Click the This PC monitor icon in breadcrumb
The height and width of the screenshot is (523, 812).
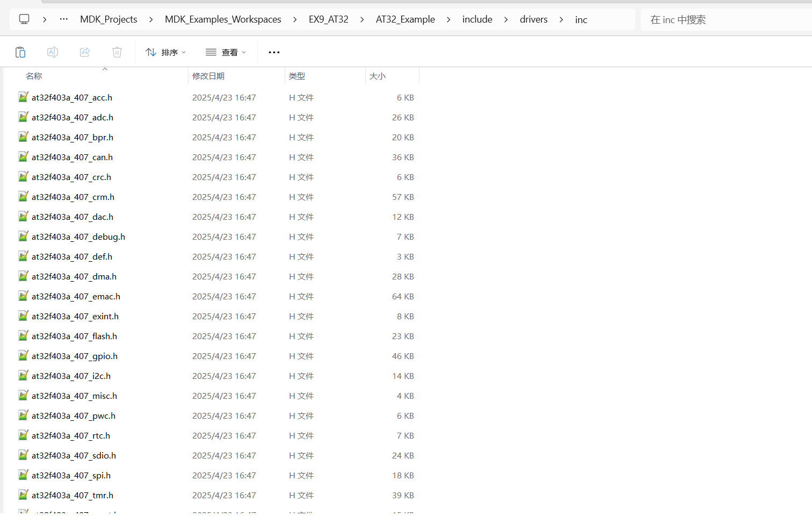click(24, 19)
